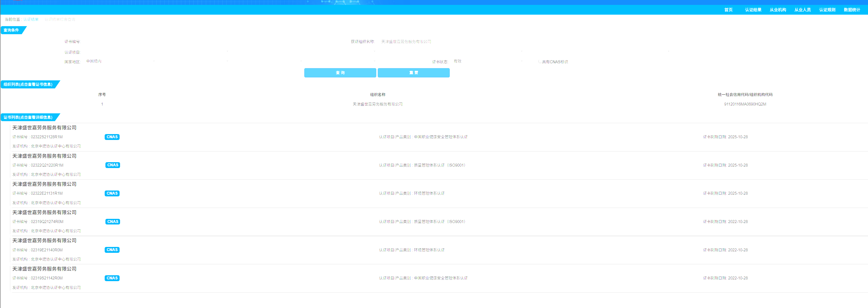868x308 pixels.
Task: Open the 首页 menu item
Action: point(728,10)
